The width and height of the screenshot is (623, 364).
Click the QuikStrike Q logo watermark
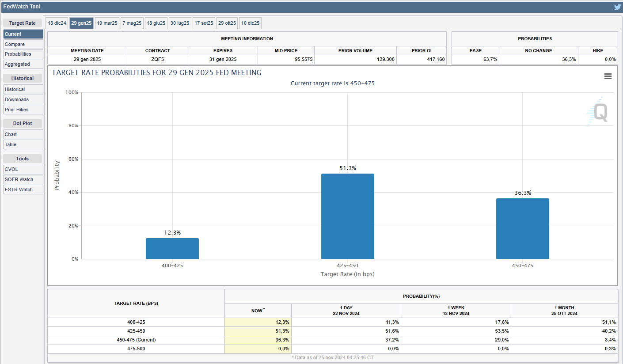coord(600,112)
